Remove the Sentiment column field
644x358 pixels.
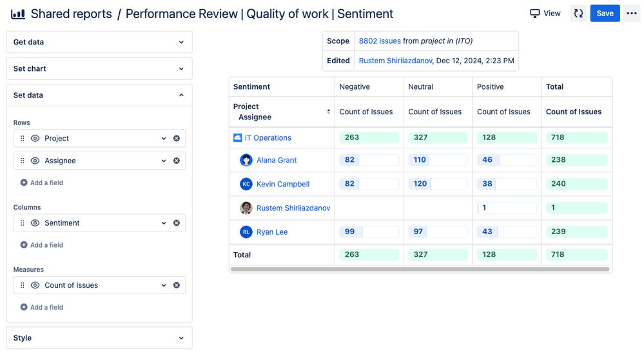177,223
